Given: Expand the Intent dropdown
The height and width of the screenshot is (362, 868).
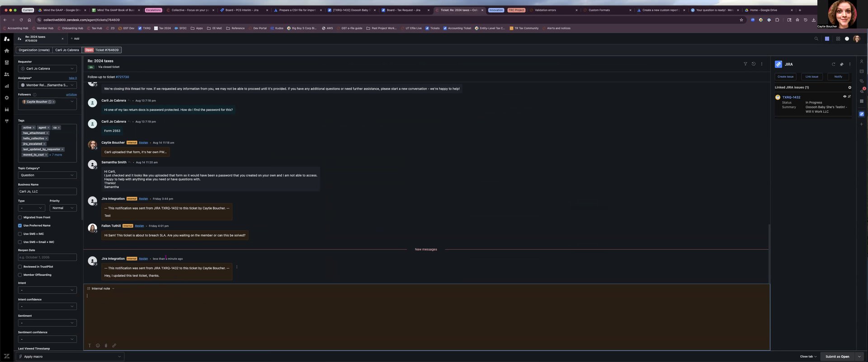Looking at the screenshot, I should (x=47, y=290).
